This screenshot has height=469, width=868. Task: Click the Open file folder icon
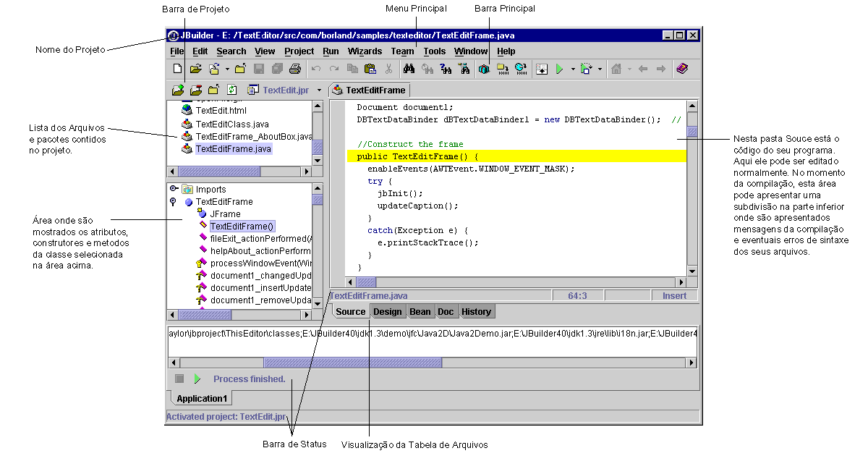[195, 69]
